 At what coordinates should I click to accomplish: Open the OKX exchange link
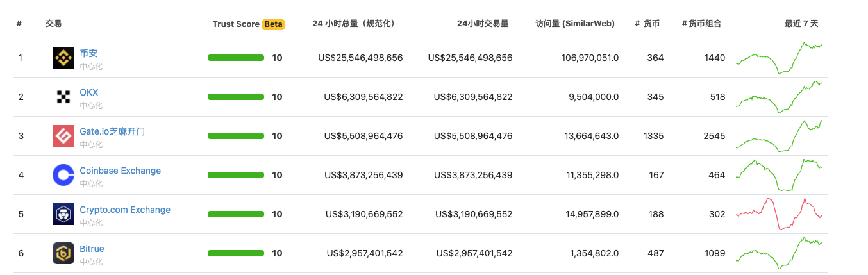point(89,92)
